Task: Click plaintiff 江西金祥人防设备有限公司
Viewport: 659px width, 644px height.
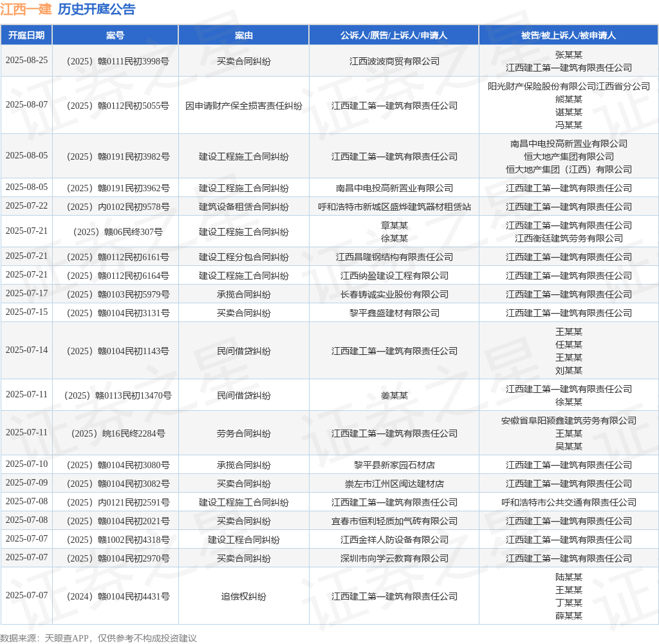Action: (394, 540)
